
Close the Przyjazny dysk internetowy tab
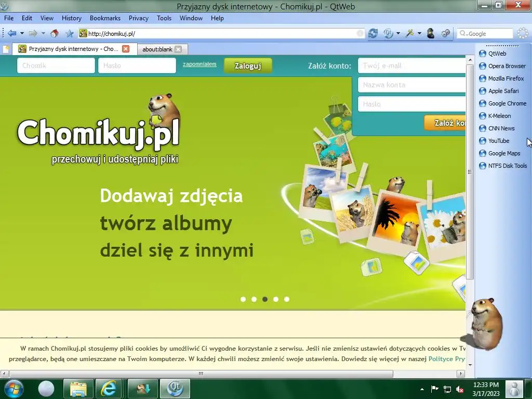(x=126, y=49)
